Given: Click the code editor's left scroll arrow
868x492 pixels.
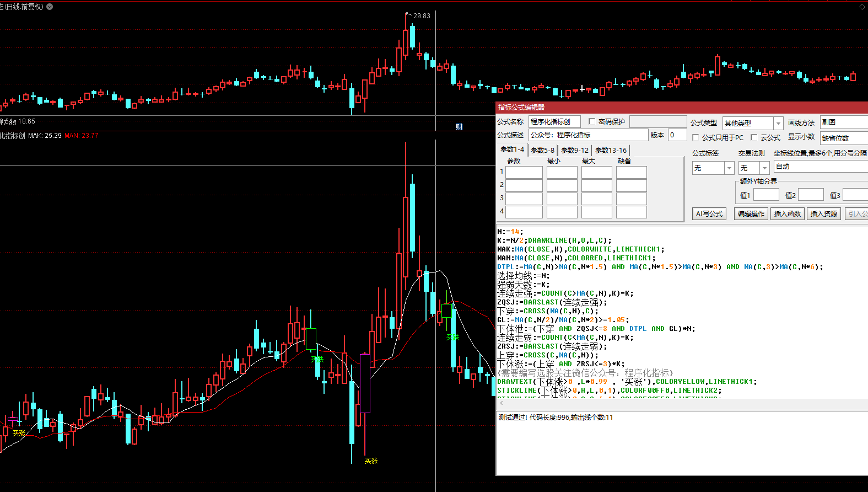Looking at the screenshot, I should [x=501, y=403].
